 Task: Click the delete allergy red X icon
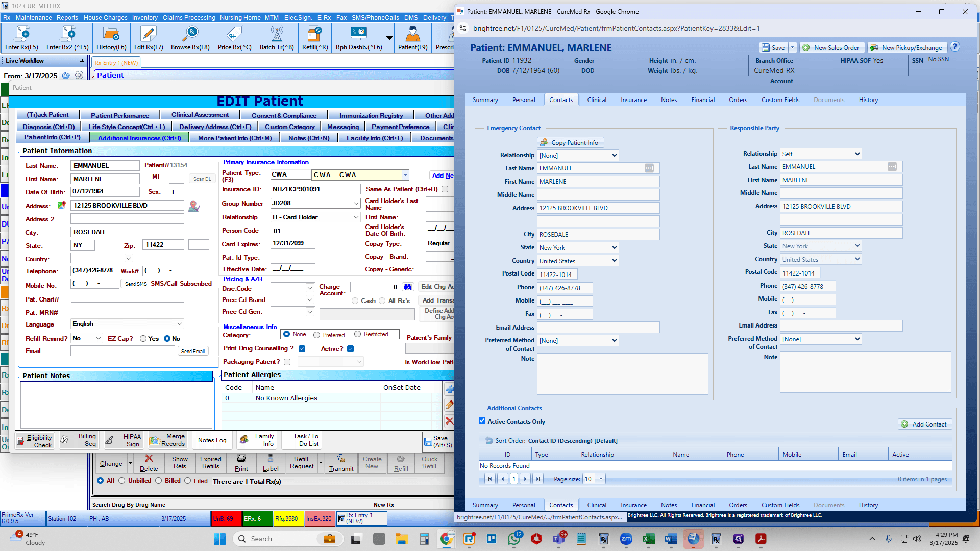click(449, 421)
